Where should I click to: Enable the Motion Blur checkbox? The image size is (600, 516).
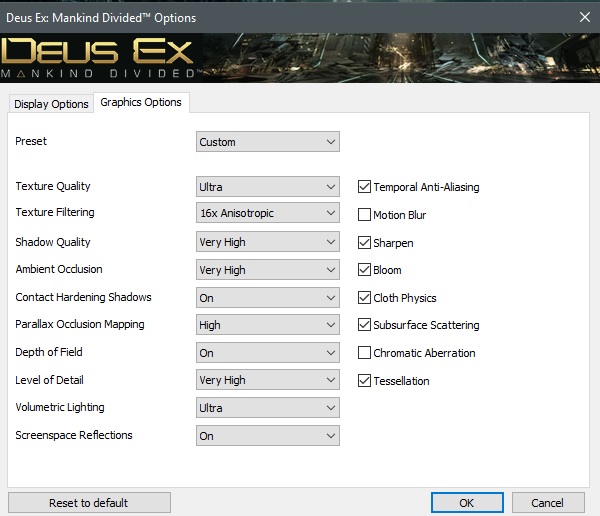point(365,215)
